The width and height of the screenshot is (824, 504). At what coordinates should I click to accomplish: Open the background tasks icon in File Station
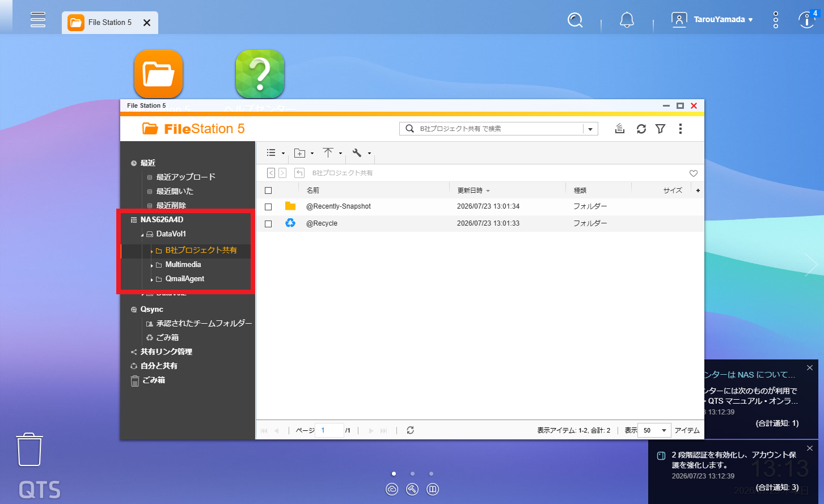(x=620, y=129)
